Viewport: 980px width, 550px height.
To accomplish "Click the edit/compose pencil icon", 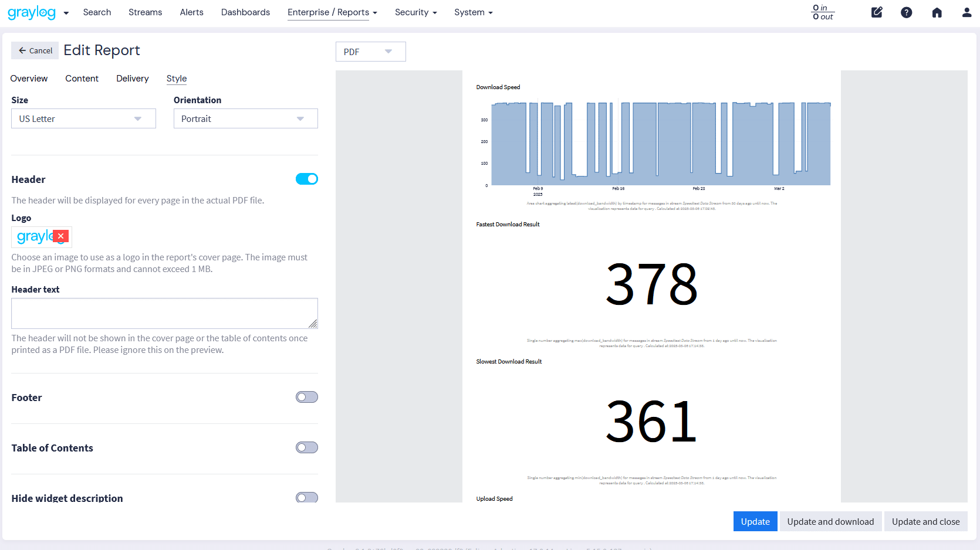I will point(876,12).
